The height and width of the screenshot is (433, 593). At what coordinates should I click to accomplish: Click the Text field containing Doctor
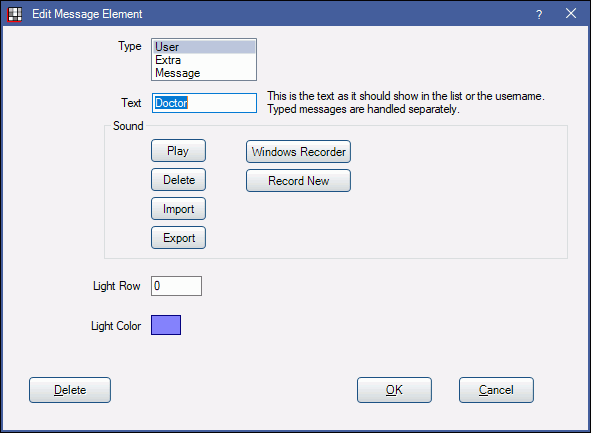point(204,103)
